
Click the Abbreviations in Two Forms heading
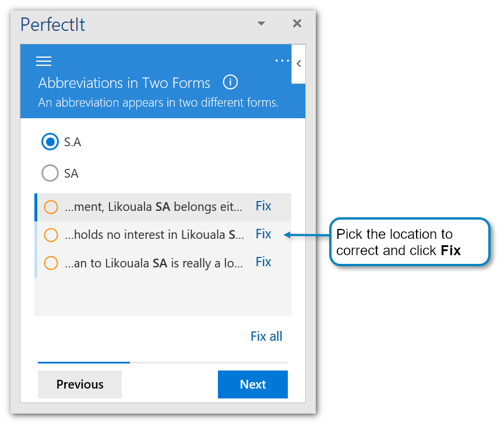pyautogui.click(x=124, y=83)
